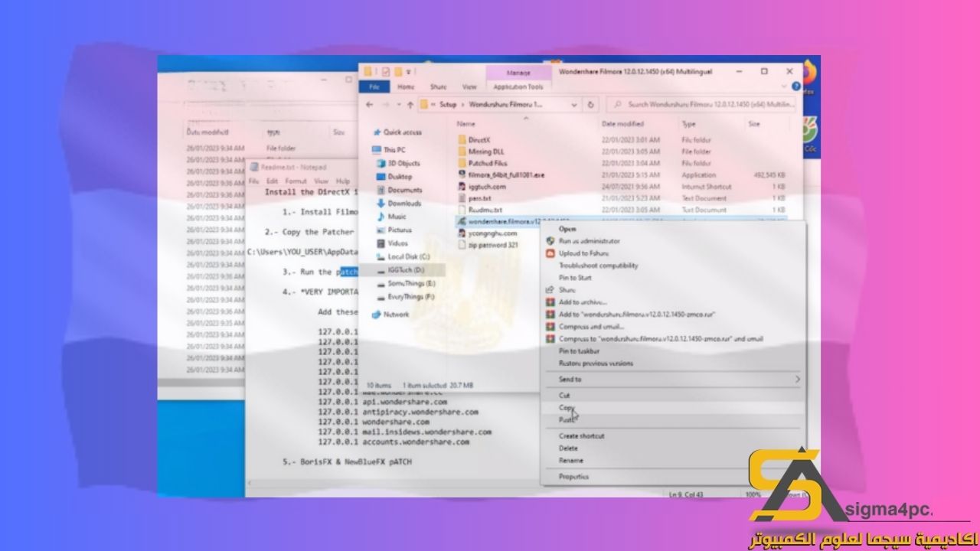
Task: Click the Share icon in context menu
Action: [549, 290]
